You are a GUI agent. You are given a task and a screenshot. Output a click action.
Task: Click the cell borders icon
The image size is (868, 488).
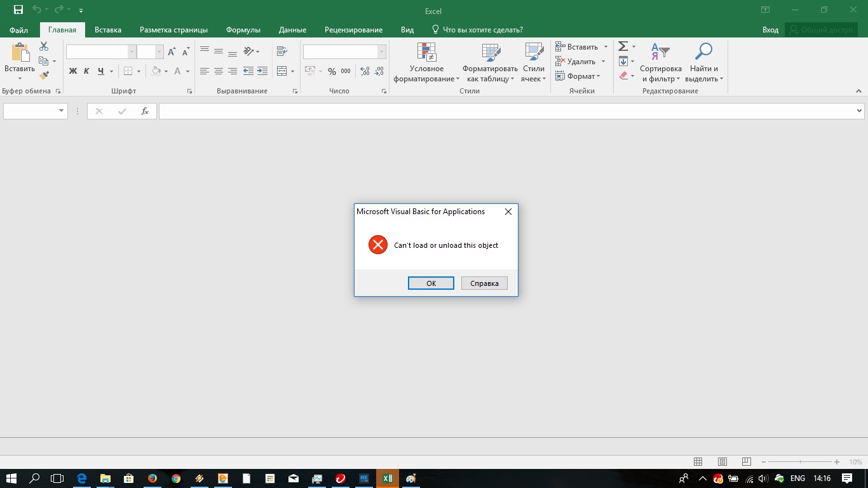(x=128, y=71)
